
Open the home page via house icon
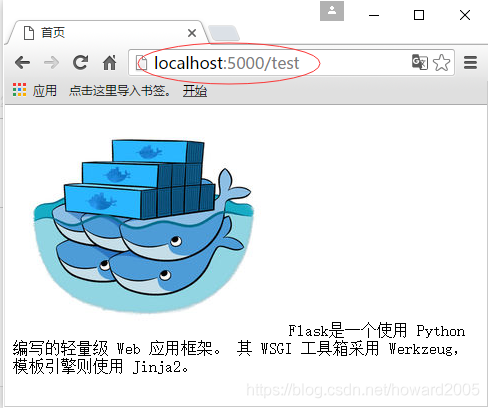tap(109, 62)
